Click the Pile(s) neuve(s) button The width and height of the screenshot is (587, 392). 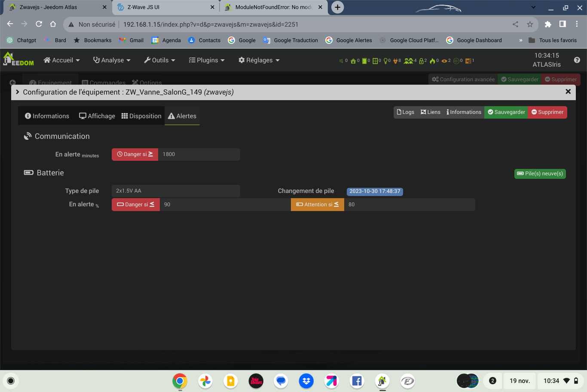click(540, 174)
